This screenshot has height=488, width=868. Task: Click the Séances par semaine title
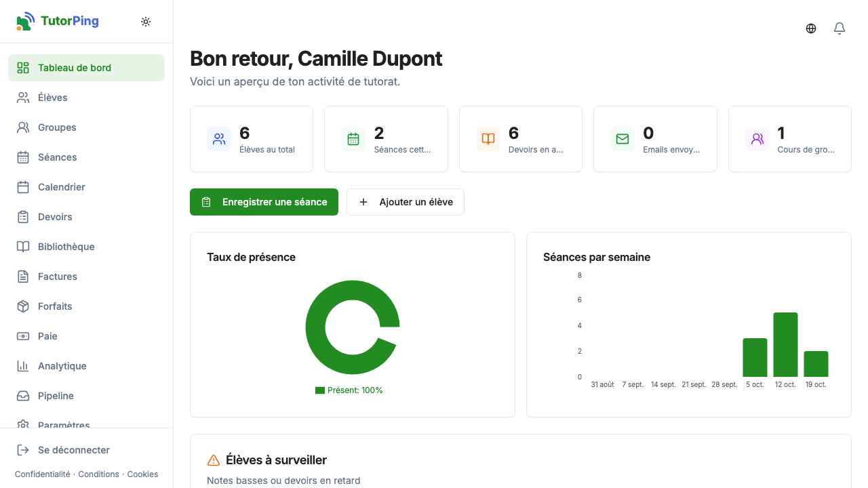(x=597, y=257)
